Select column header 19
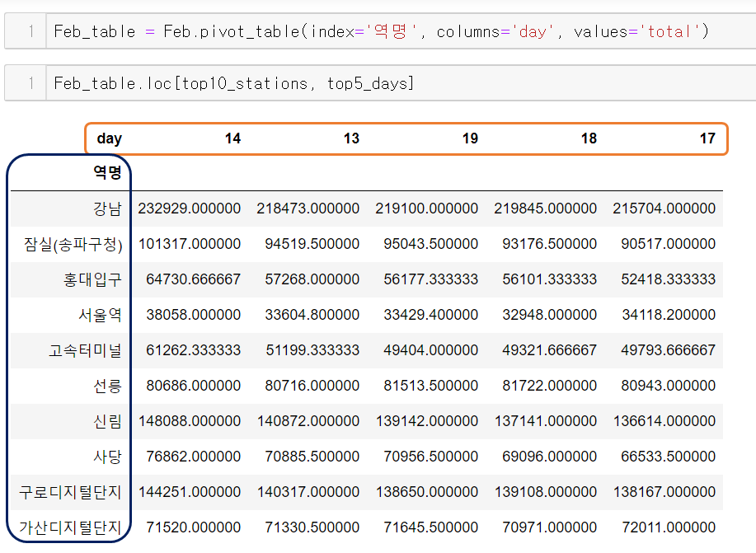This screenshot has width=756, height=553. [470, 138]
